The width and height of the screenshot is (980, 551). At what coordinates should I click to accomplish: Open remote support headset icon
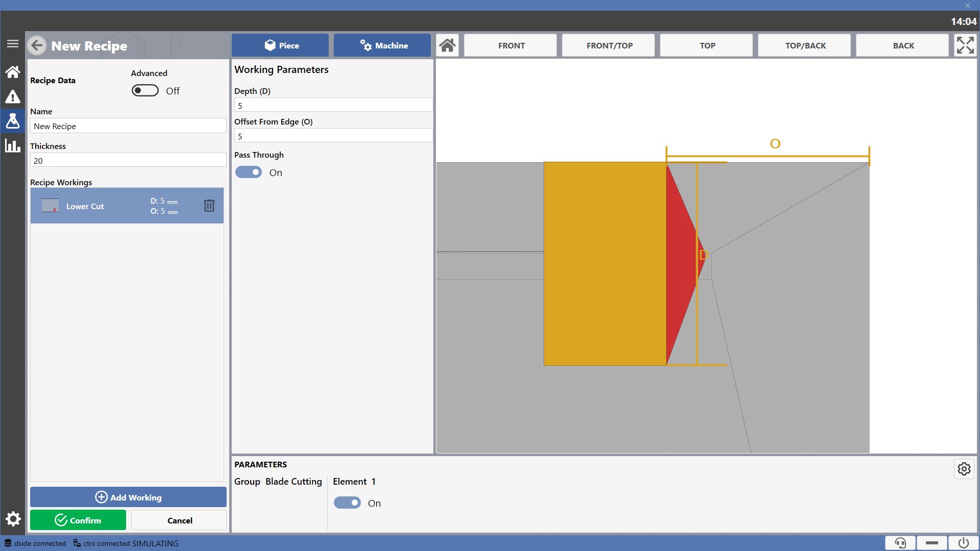coord(900,543)
